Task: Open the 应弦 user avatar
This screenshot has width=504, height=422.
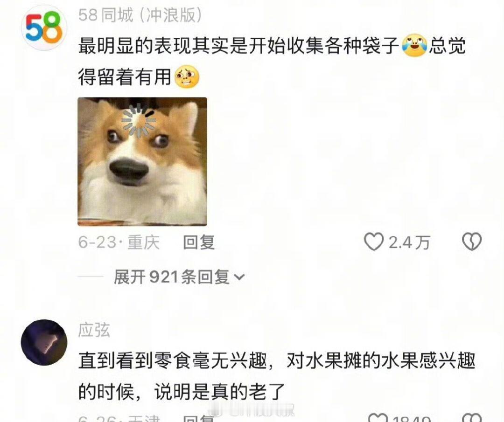Action: (44, 342)
